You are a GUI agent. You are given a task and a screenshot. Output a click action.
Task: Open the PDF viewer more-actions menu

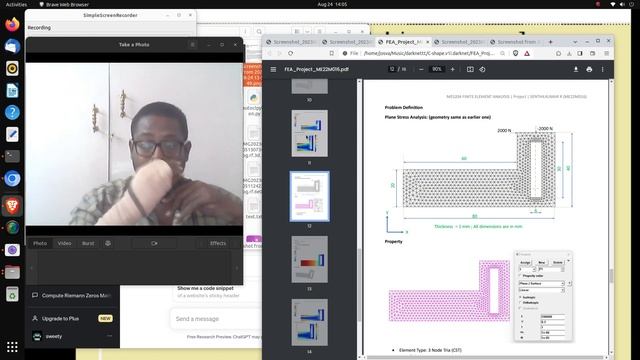point(602,69)
